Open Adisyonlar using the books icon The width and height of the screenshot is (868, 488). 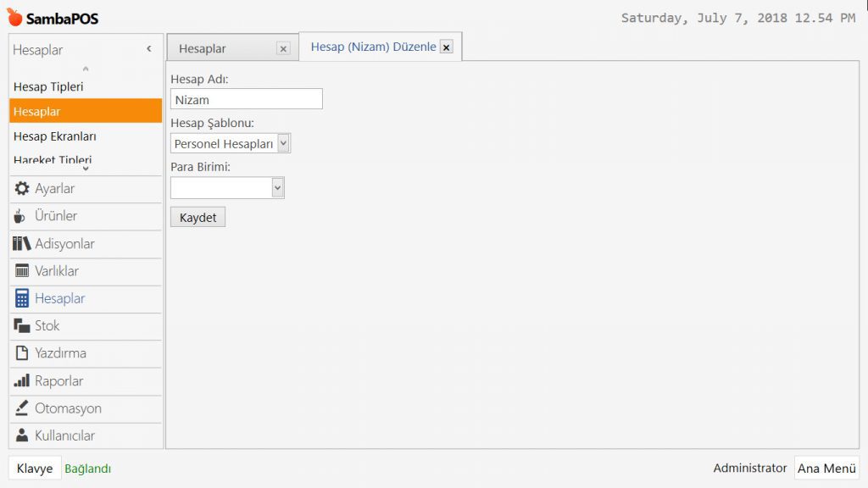[22, 244]
